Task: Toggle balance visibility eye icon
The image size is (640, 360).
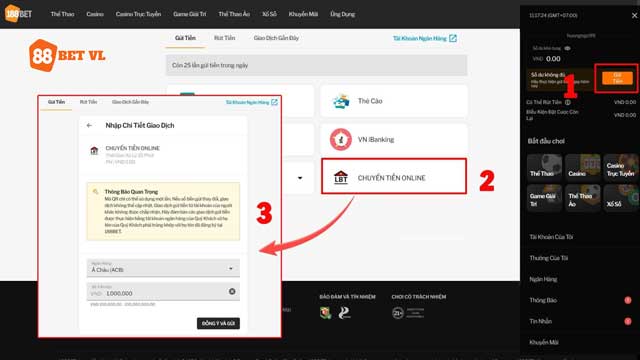Action: click(x=567, y=48)
